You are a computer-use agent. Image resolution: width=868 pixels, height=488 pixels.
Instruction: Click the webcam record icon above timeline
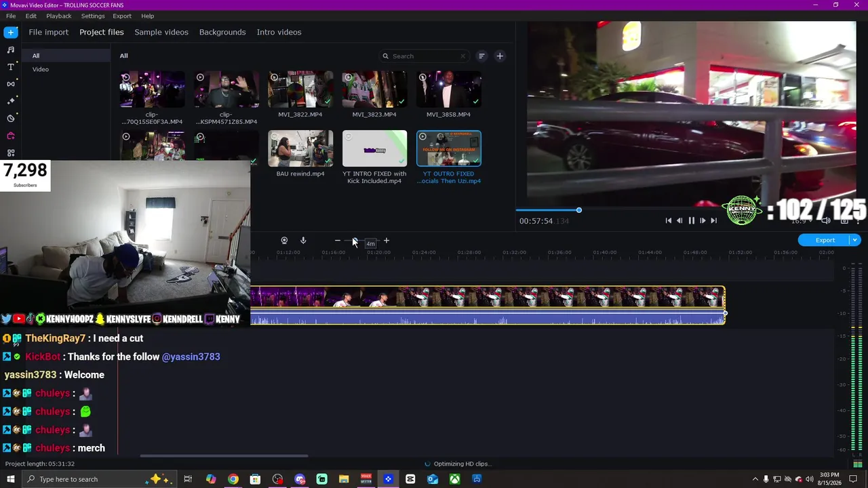[x=284, y=241]
